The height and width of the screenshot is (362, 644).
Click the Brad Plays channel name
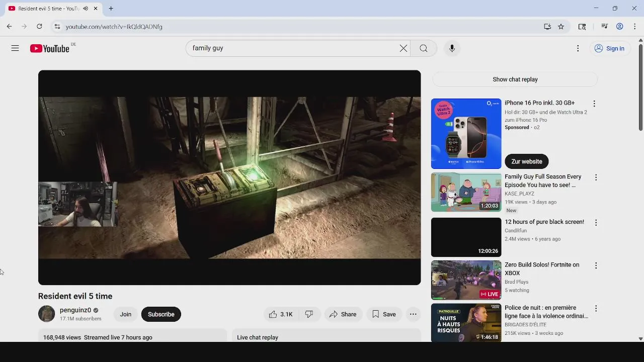[x=517, y=282]
